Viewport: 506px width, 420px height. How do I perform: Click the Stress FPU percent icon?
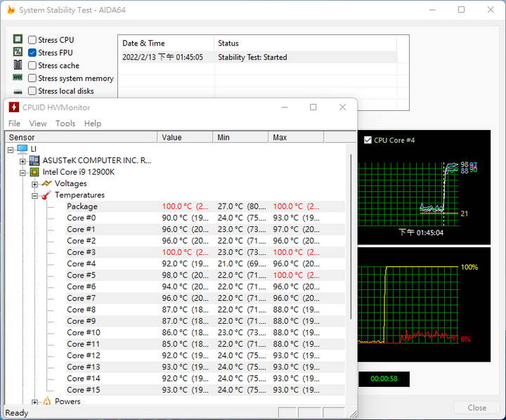click(18, 52)
